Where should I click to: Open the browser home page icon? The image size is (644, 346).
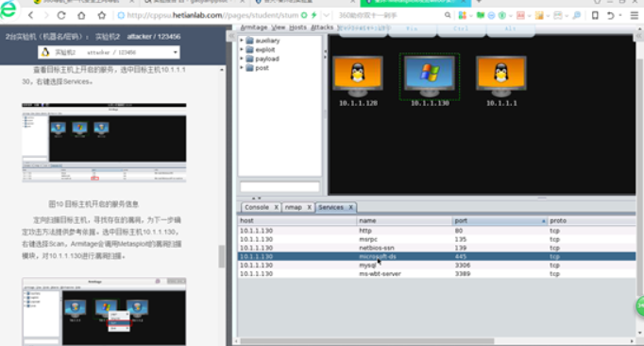(81, 16)
